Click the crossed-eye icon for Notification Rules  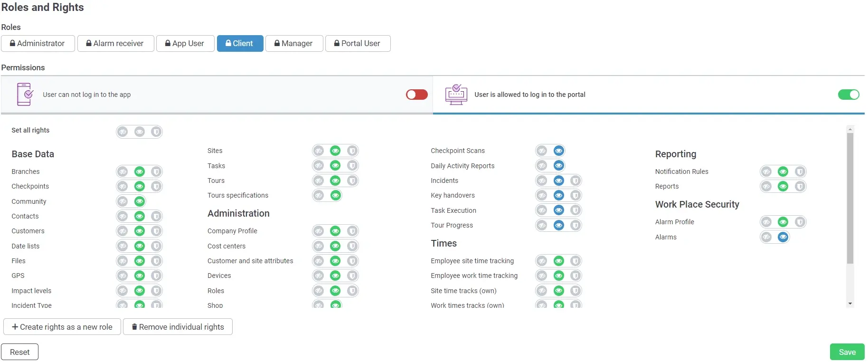(766, 171)
